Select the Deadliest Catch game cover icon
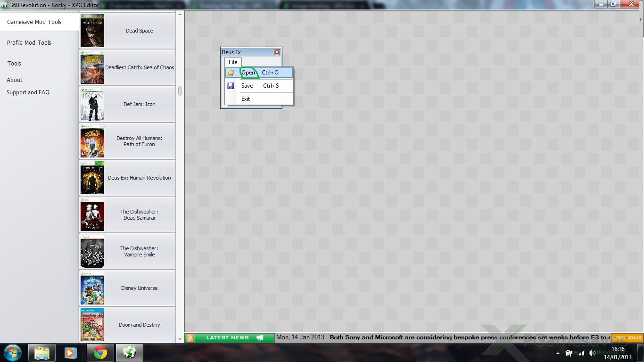The height and width of the screenshot is (362, 644). pyautogui.click(x=92, y=67)
